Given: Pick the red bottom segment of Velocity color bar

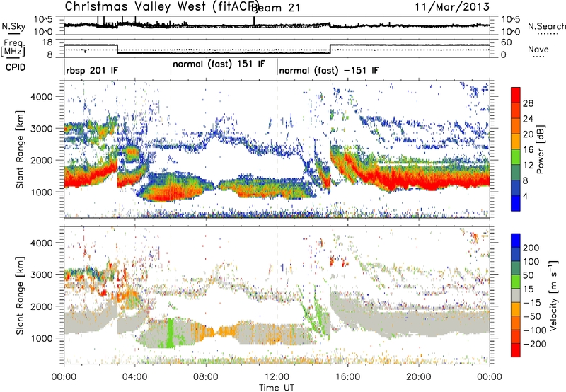Looking at the screenshot, I should coord(516,350).
